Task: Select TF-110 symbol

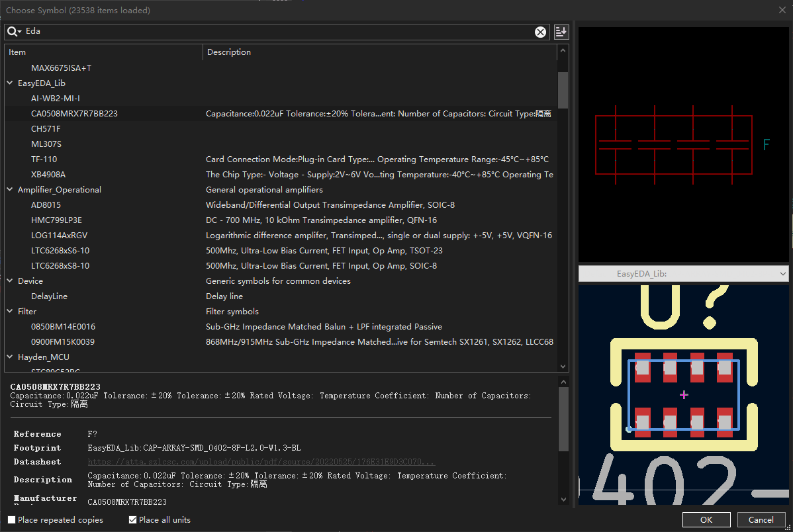Action: point(44,159)
